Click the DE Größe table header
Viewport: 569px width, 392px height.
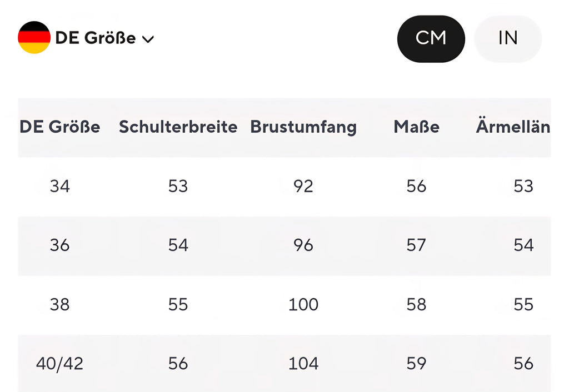point(60,127)
